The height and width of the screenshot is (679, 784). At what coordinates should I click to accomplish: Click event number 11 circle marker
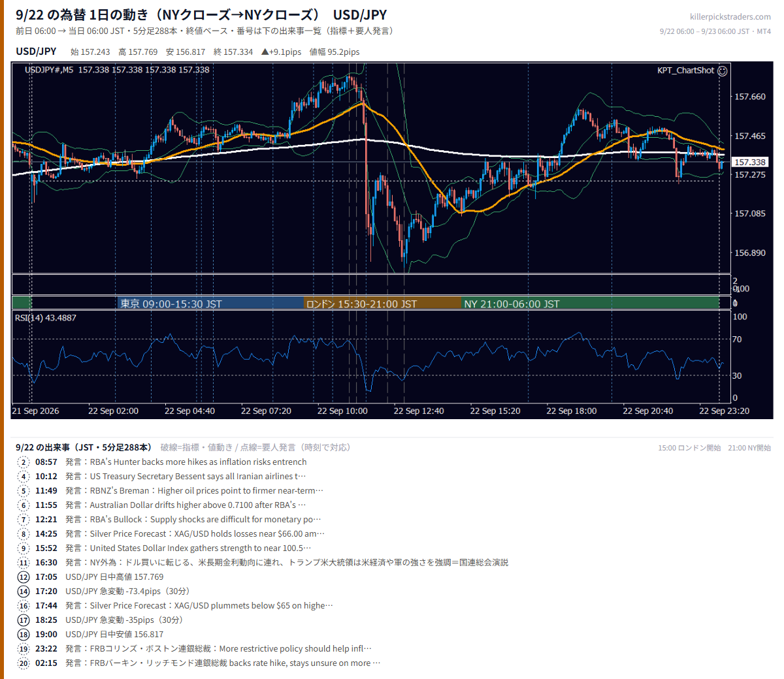24,563
